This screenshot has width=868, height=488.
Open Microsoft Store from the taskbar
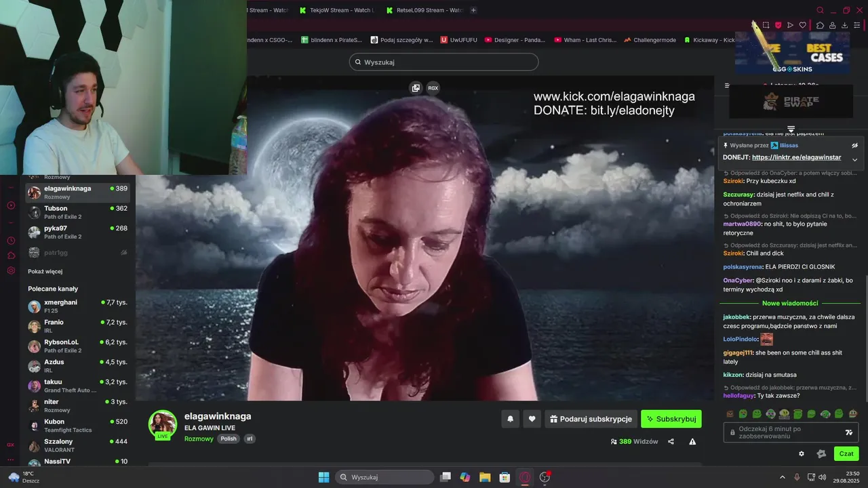tap(505, 477)
